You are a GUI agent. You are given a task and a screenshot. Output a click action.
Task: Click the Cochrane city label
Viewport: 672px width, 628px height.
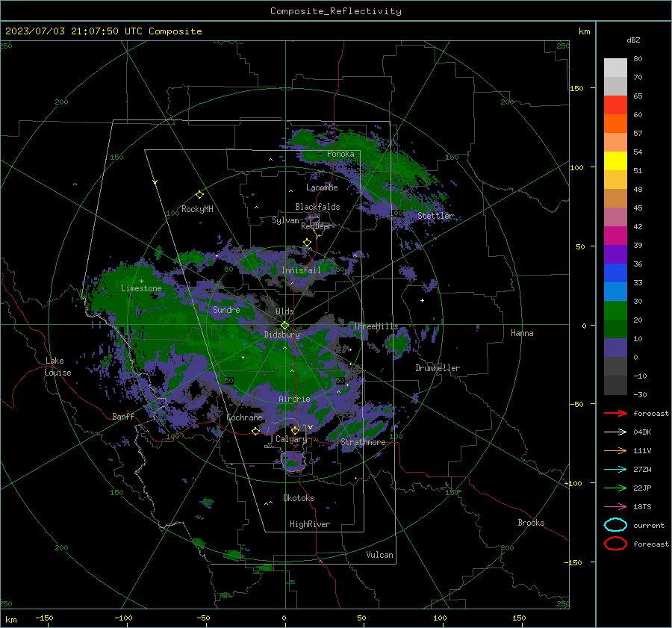coord(244,417)
